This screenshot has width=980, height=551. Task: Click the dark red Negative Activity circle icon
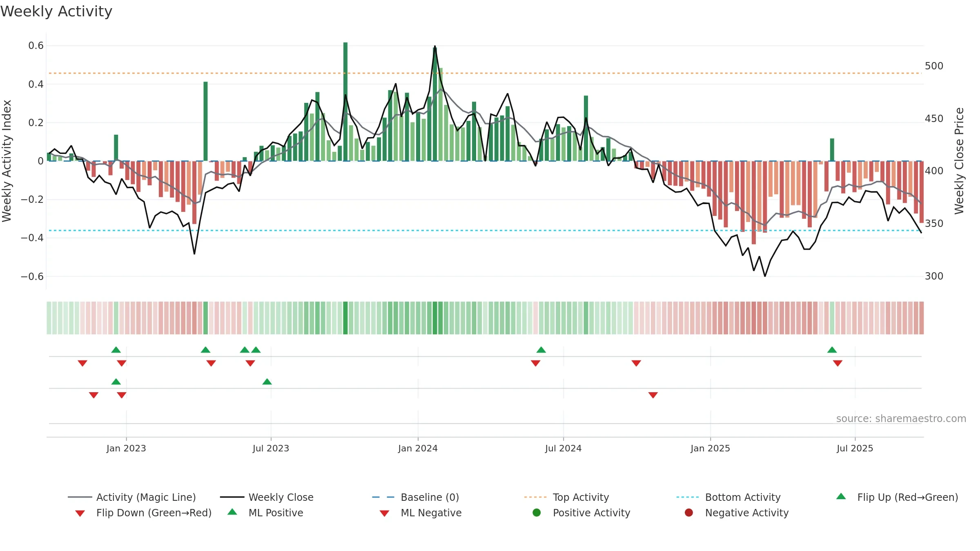click(689, 513)
